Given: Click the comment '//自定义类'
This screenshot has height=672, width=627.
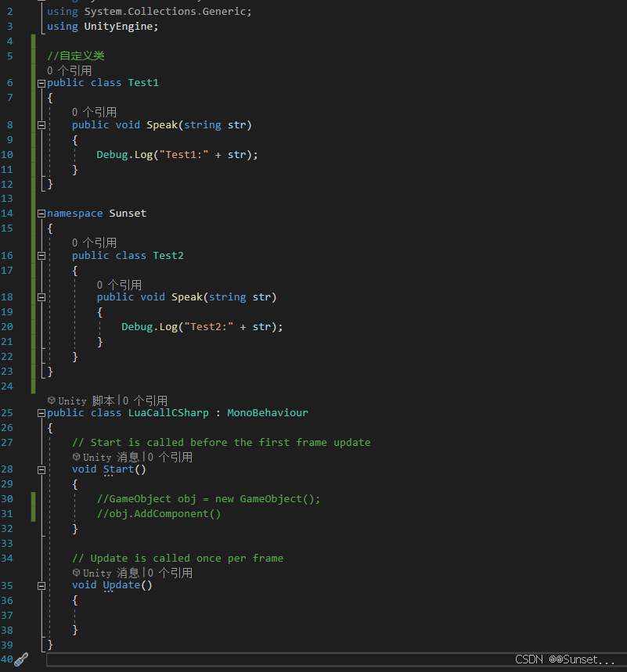Looking at the screenshot, I should (x=76, y=56).
